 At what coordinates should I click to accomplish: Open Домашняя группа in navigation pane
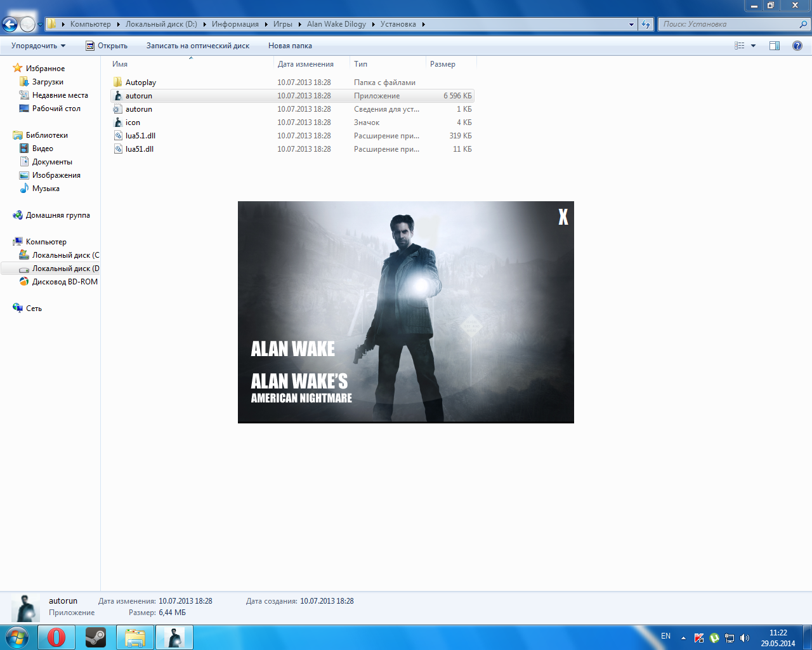click(58, 215)
